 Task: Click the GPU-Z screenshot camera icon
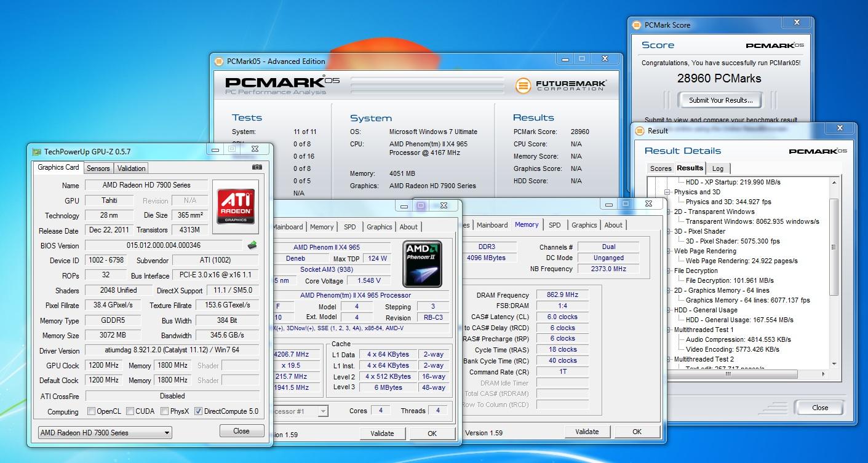click(257, 167)
